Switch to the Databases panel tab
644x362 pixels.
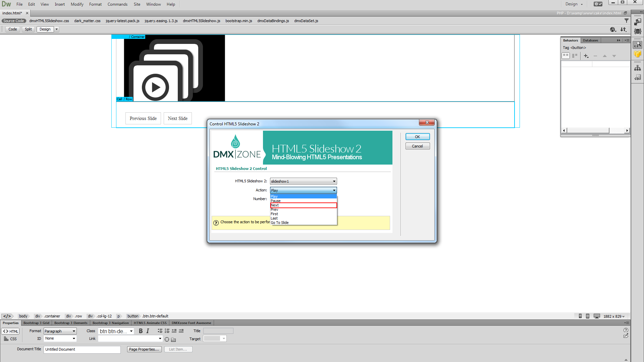pyautogui.click(x=590, y=40)
